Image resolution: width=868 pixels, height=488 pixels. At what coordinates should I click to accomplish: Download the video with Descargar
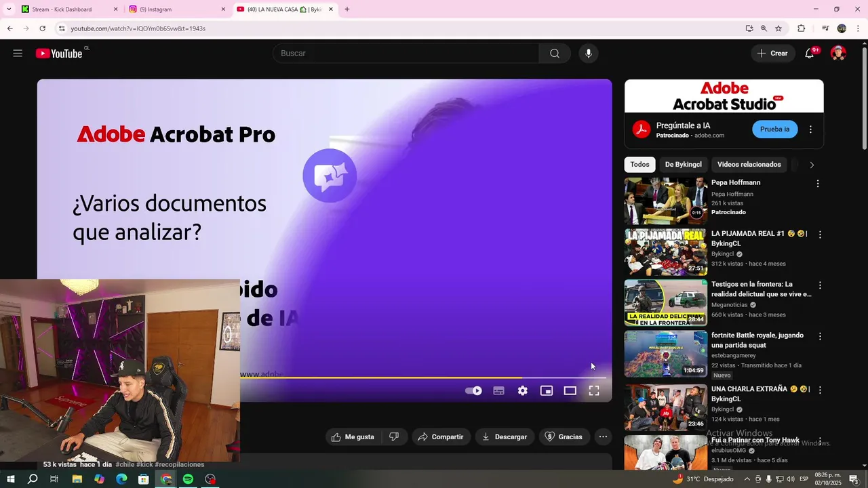[x=505, y=437]
